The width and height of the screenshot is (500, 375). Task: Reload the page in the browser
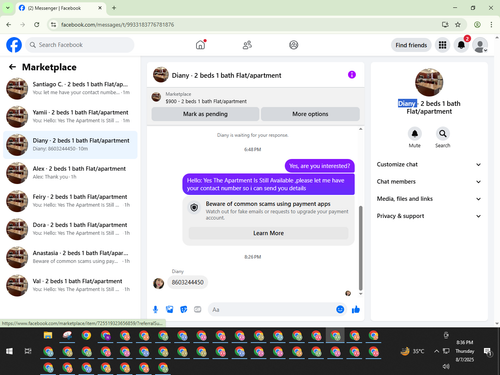click(x=37, y=25)
